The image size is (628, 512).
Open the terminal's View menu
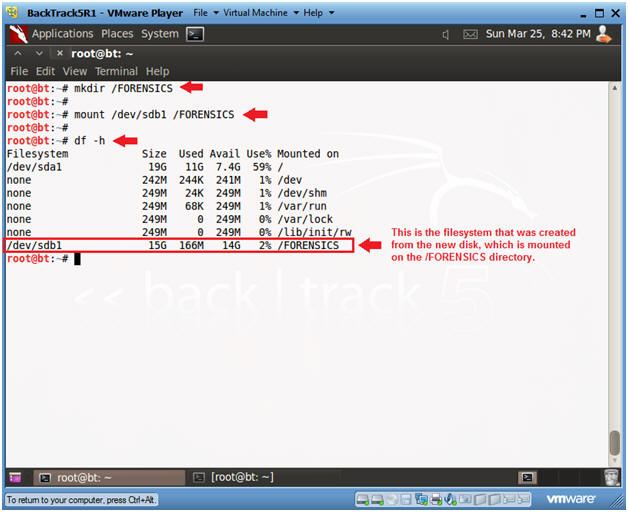74,71
